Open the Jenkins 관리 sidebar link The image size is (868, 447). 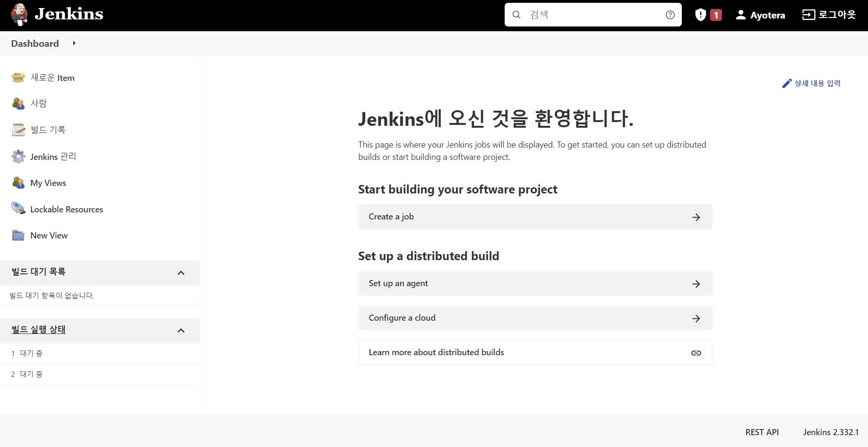(x=53, y=157)
